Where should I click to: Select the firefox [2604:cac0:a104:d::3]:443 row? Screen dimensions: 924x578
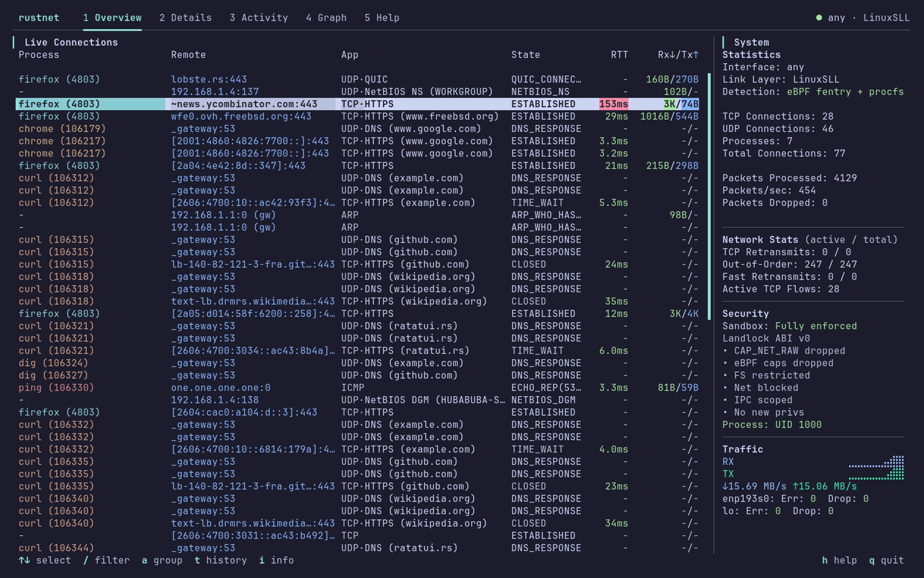(x=359, y=412)
